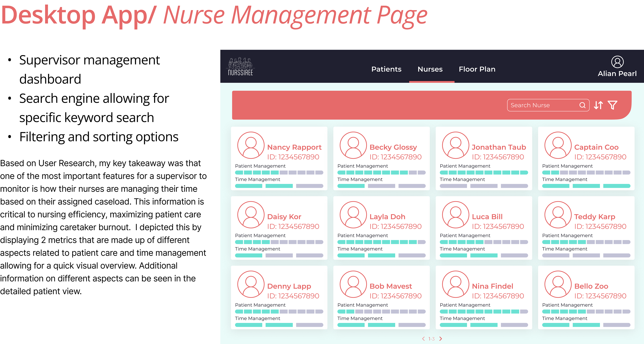
Task: Open Teddy Karp's name link
Action: (595, 217)
